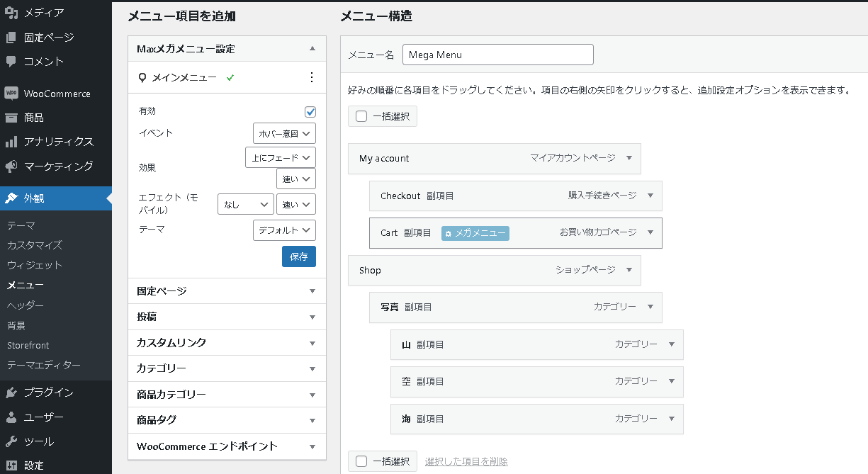868x474 pixels.
Task: Expand the Shop menu item arrow
Action: [629, 270]
